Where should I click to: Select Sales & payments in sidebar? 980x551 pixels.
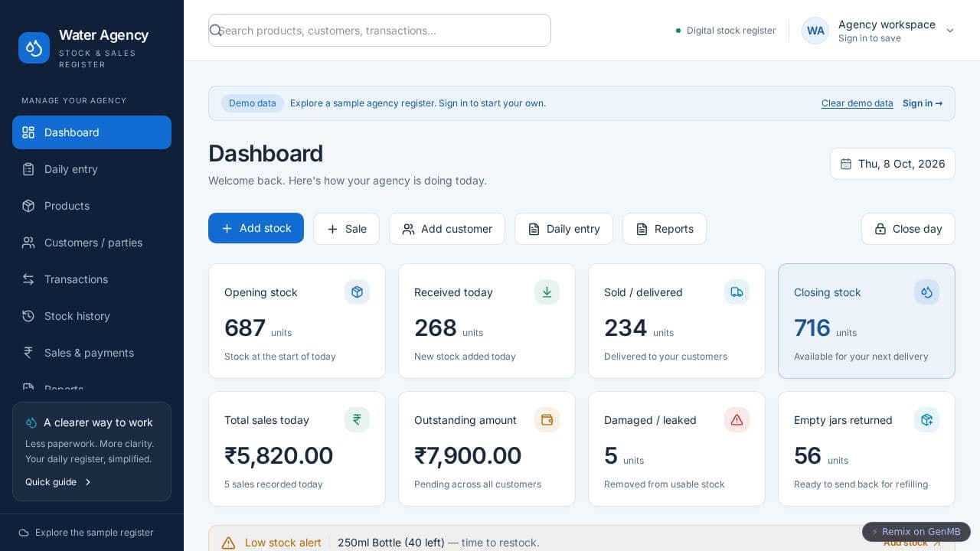pyautogui.click(x=92, y=353)
